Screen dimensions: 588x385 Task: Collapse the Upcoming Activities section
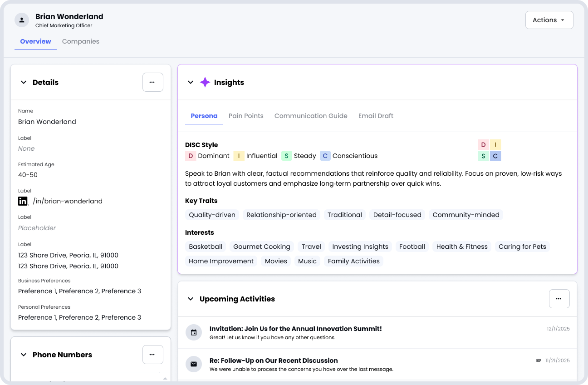click(191, 299)
